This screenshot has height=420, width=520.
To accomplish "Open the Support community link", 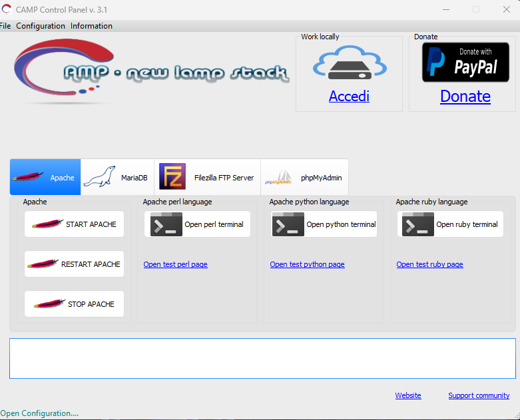I will (x=478, y=395).
